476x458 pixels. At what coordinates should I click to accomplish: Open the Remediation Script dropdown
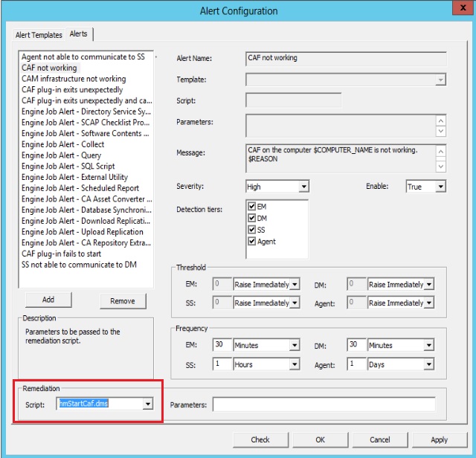pos(148,404)
